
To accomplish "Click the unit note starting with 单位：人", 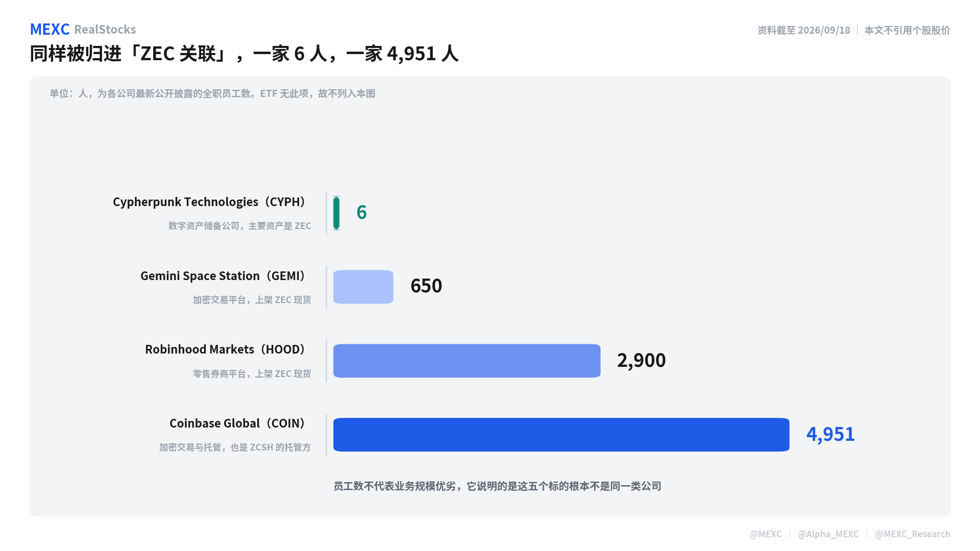I will tap(212, 93).
